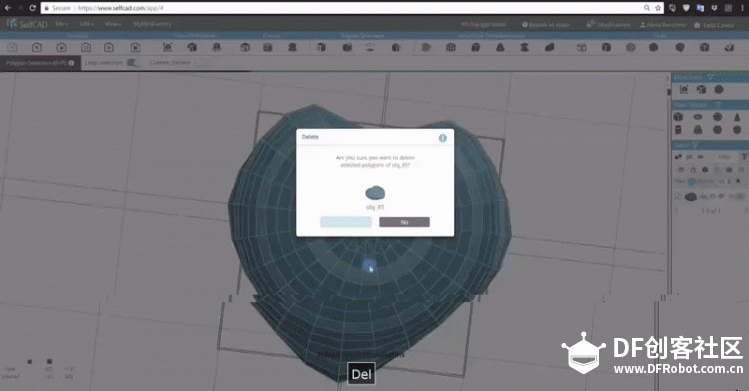
Task: Open Notifications in the top bar
Action: [x=608, y=24]
